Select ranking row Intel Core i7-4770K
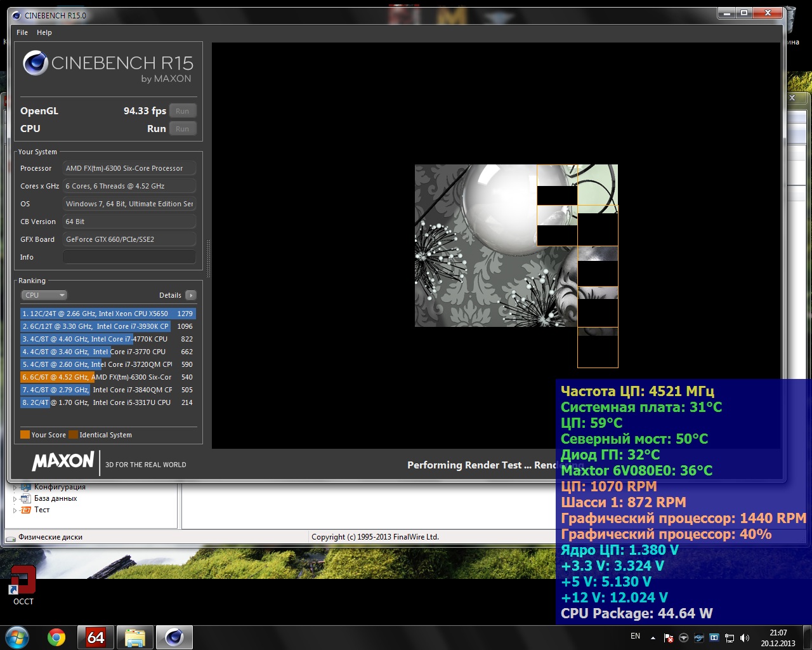Viewport: 812px width, 650px height. (108, 339)
